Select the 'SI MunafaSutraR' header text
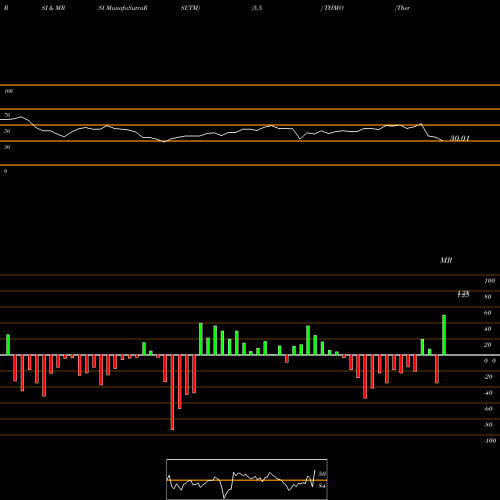The image size is (500, 500). tap(123, 8)
